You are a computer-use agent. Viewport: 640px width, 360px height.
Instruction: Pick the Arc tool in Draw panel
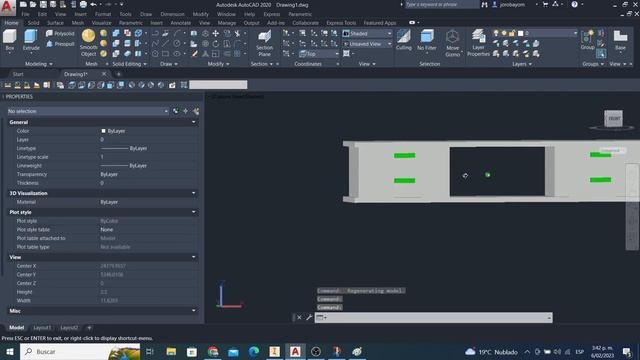[x=177, y=33]
